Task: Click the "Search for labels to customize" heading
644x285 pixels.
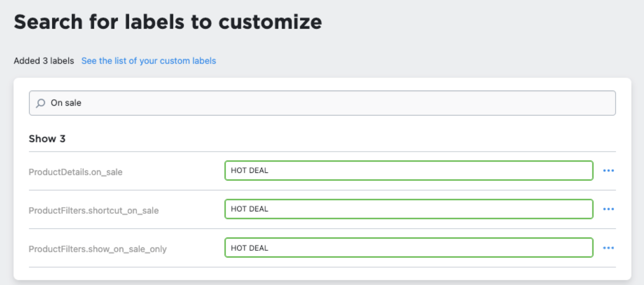Action: 167,22
